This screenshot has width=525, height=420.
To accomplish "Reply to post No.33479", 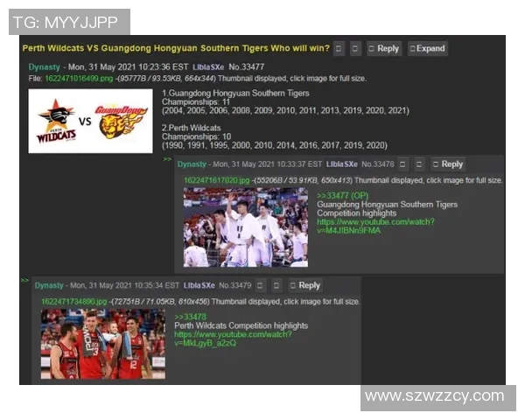I will pos(305,285).
